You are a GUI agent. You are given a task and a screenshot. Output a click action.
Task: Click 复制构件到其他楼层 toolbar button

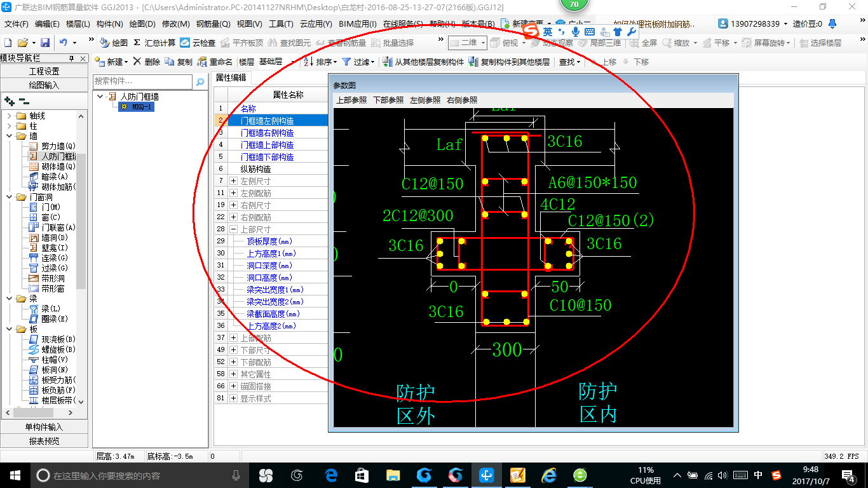click(509, 62)
